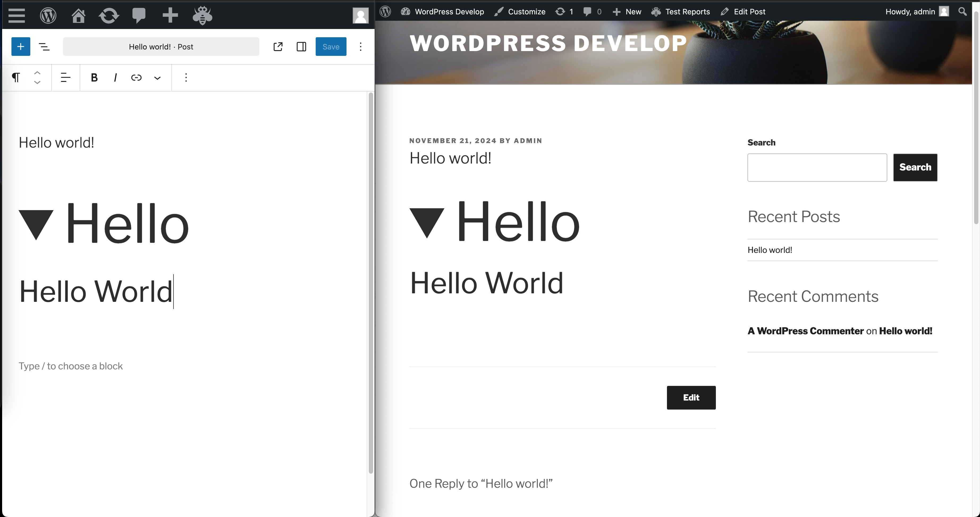Open block options three-dot menu
This screenshot has width=980, height=517.
point(186,78)
